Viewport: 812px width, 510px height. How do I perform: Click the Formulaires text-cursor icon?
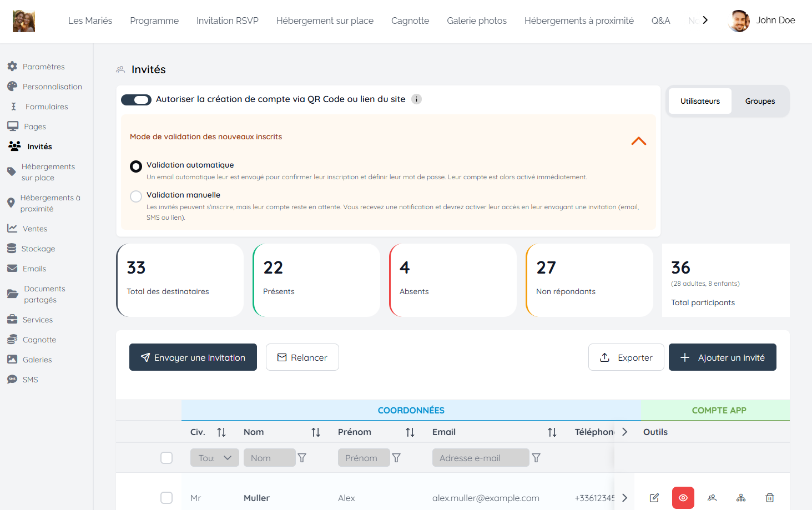pos(13,106)
